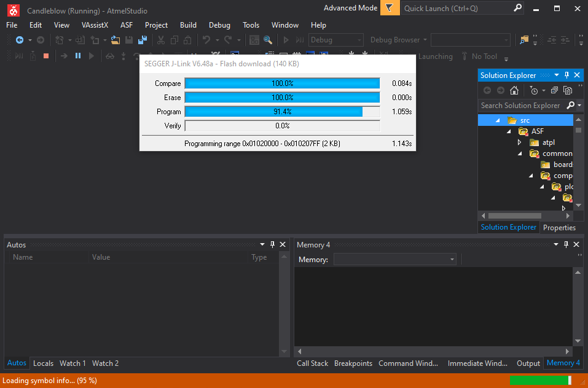The width and height of the screenshot is (588, 388).
Task: Open the Solution Explorer window options dropdown arrow
Action: pyautogui.click(x=557, y=76)
